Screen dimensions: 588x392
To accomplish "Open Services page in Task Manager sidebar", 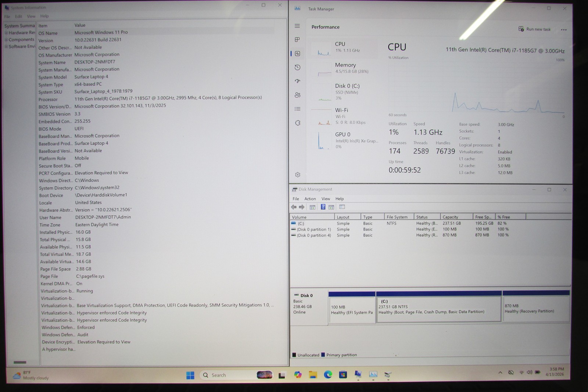I will click(298, 123).
